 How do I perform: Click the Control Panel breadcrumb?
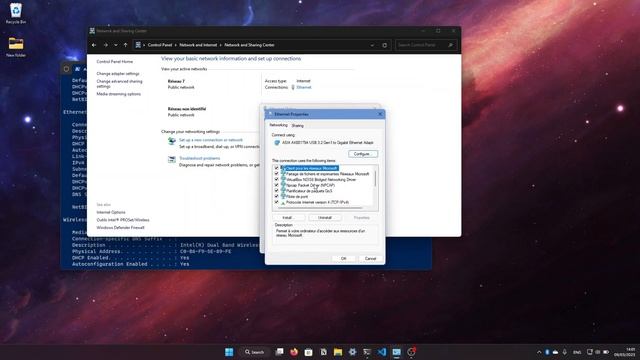coord(160,45)
